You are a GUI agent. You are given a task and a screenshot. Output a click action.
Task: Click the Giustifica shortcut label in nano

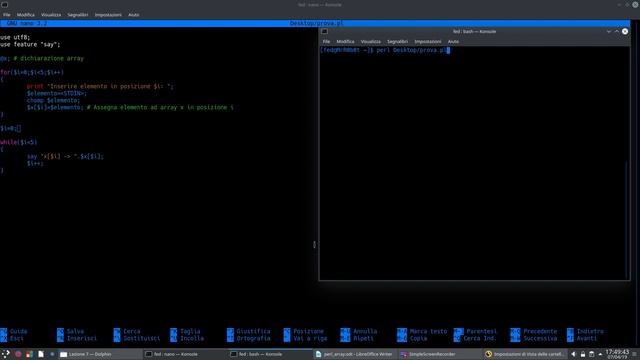coord(253,331)
